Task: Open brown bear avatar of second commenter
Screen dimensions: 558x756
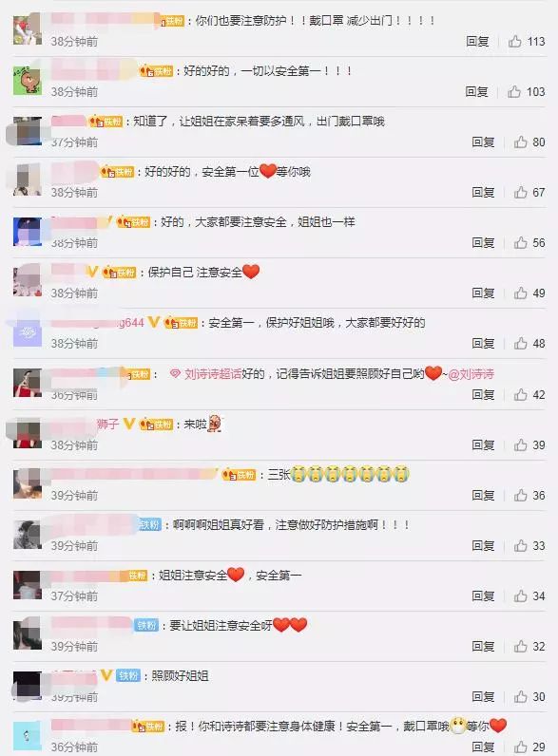Action: (27, 80)
